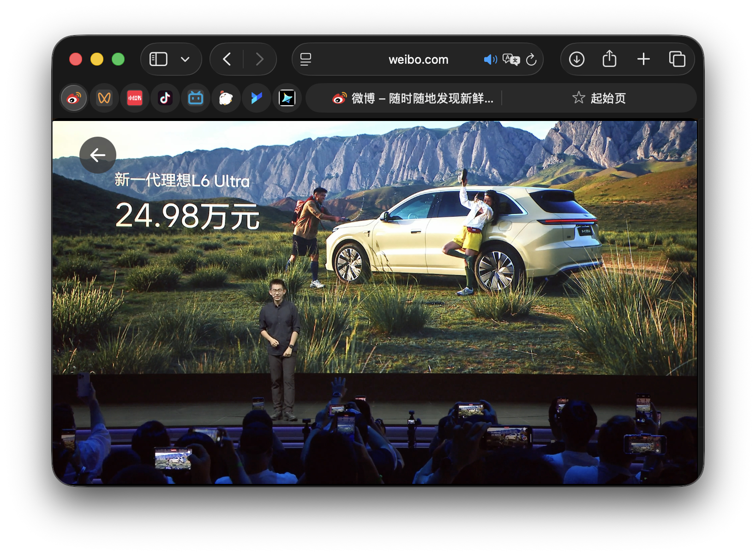Image resolution: width=756 pixels, height=555 pixels.
Task: Reload the weibo.com page
Action: pos(531,59)
